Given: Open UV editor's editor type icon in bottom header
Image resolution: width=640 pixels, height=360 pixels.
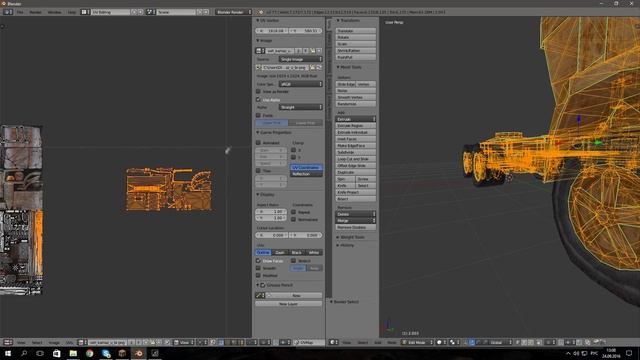Looking at the screenshot, I should pyautogui.click(x=8, y=342).
